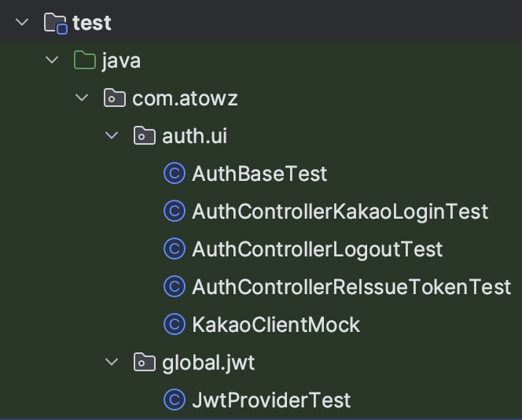Select the test folder label
522x420 pixels.
click(92, 23)
